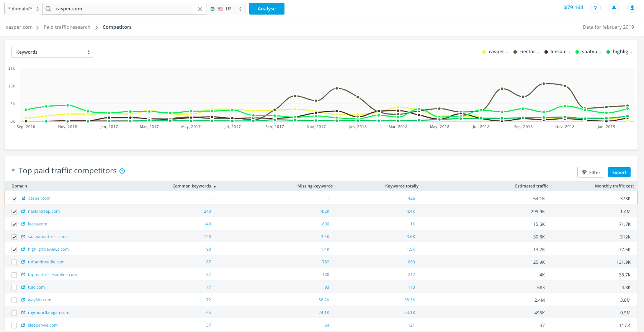Go to Paid traffic research breadcrumb
The width and height of the screenshot is (644, 332).
pos(67,27)
